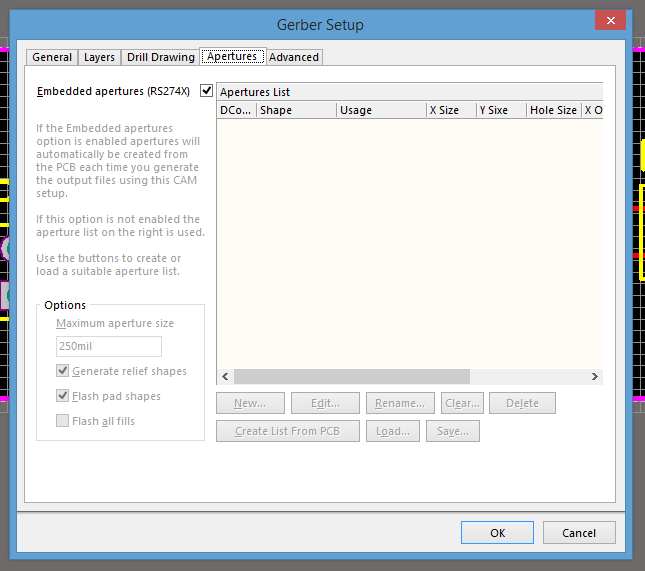This screenshot has width=645, height=571.
Task: Open the Layers tab
Action: [x=99, y=57]
